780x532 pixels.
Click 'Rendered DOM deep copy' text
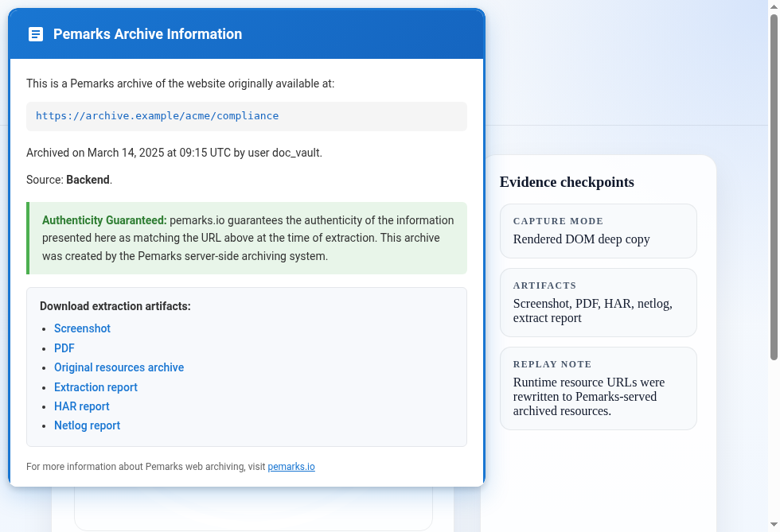tap(582, 239)
